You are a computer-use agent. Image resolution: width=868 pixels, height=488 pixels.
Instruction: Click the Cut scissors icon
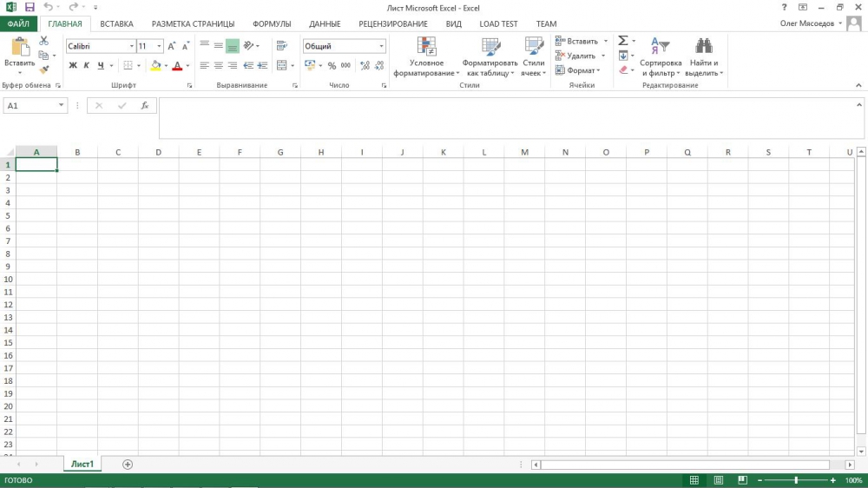pyautogui.click(x=44, y=41)
